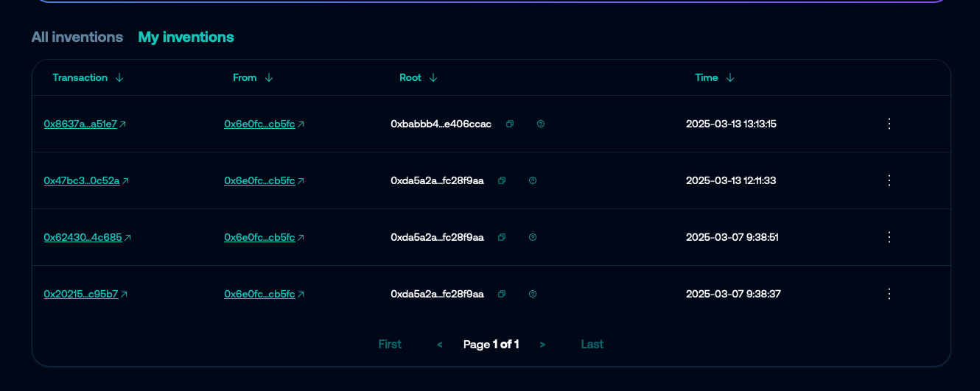The height and width of the screenshot is (391, 980).
Task: Copy root hash 0xbabbb4...e406ccac
Action: click(510, 124)
